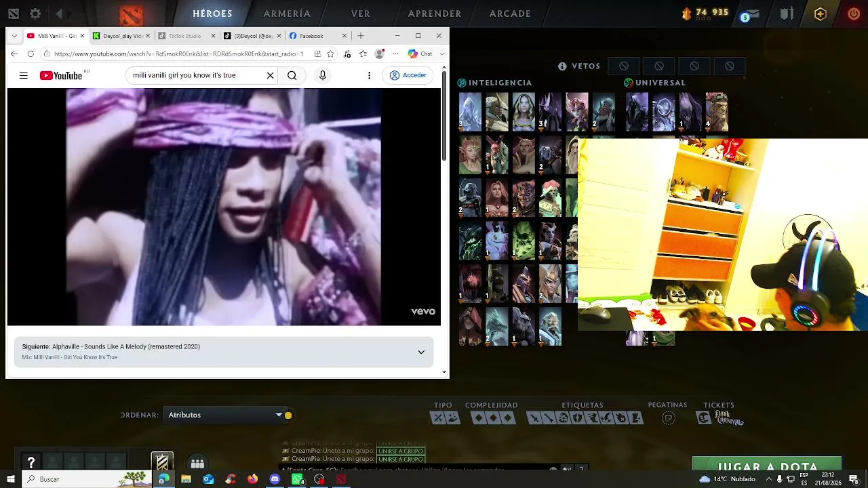Toggle the first complexity diamond filter
868x488 pixels.
click(478, 418)
